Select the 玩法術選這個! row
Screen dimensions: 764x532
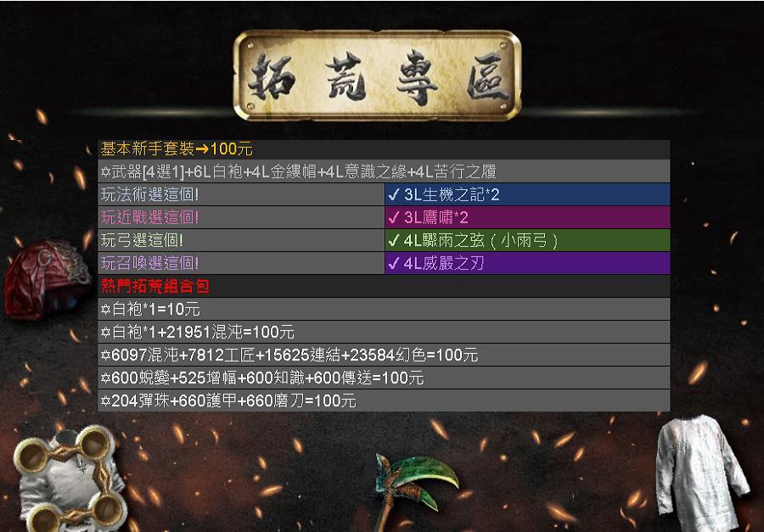[x=384, y=194]
